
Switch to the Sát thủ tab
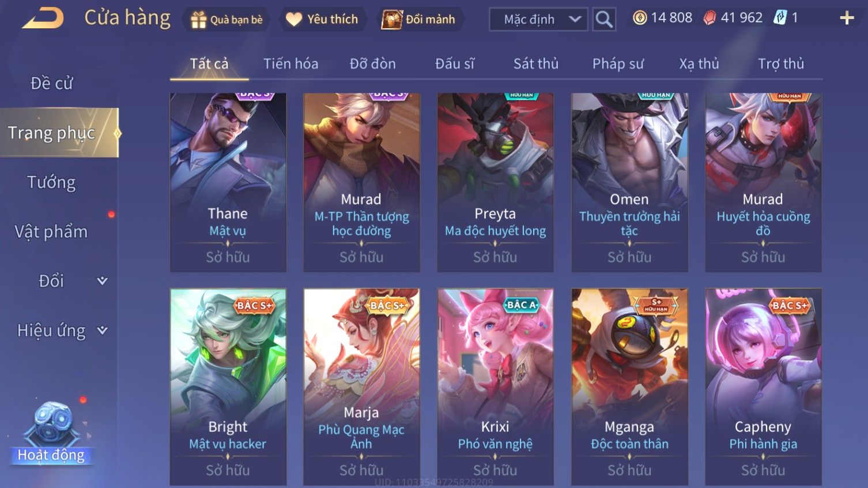click(x=536, y=63)
